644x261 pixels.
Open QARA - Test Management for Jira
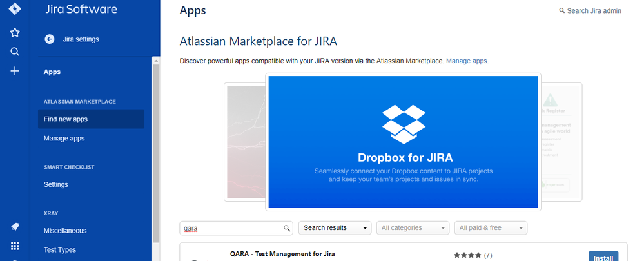pos(282,254)
